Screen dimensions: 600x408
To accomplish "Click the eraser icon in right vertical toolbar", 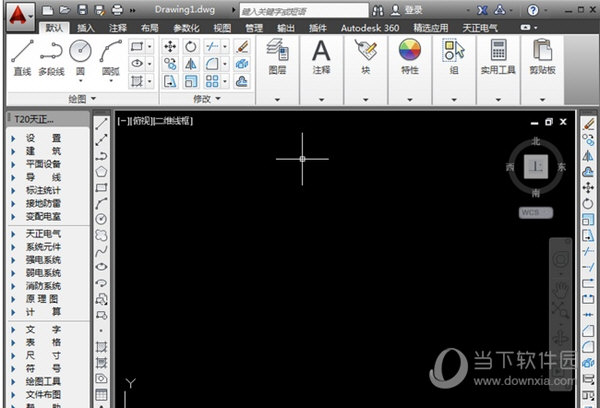I will [x=588, y=124].
